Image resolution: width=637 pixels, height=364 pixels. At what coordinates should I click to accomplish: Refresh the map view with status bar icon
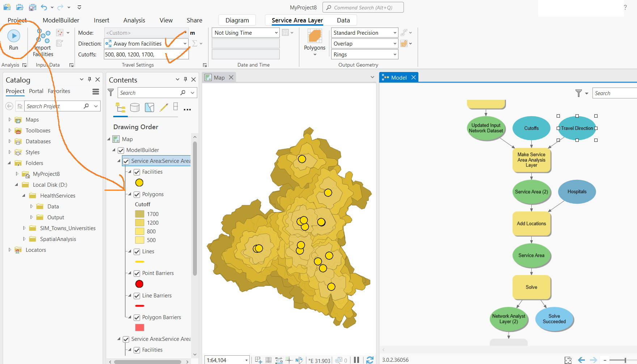[x=370, y=359]
